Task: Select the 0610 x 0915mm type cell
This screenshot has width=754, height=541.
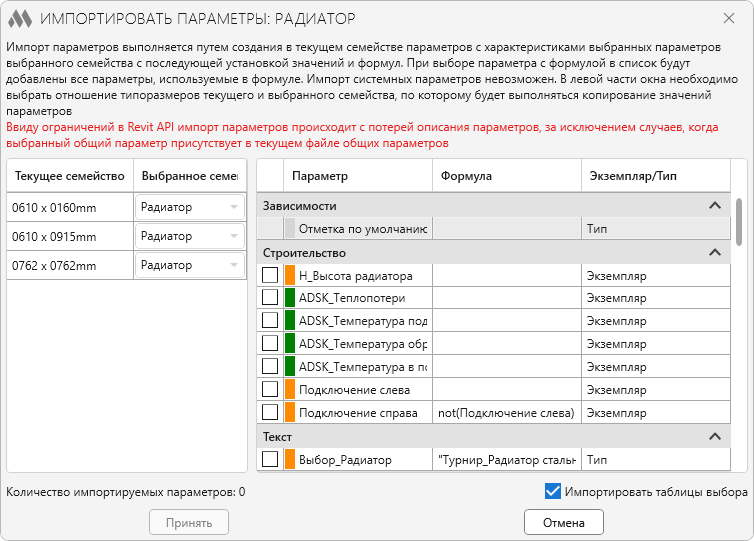Action: point(70,236)
